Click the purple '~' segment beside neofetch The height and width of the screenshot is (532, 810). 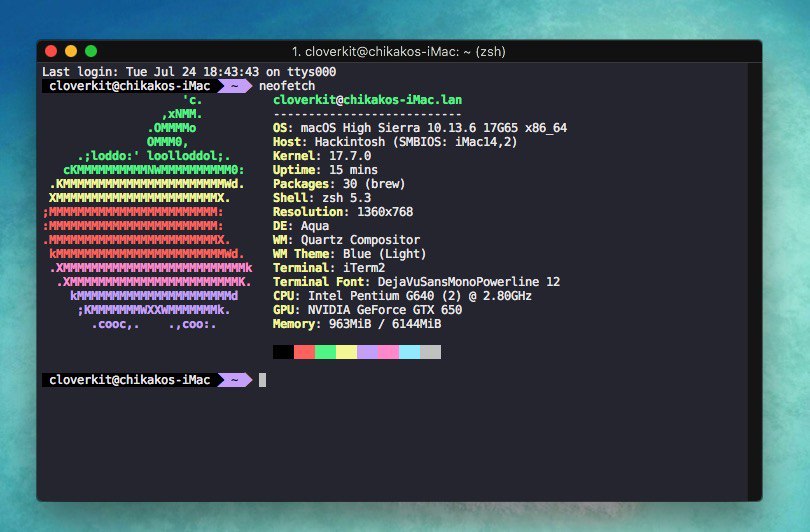click(x=235, y=86)
